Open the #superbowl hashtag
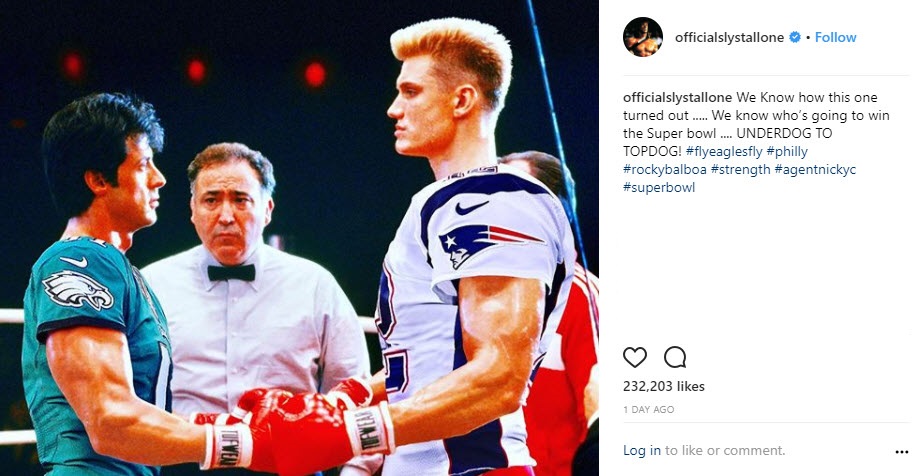Screen dimensions: 914x476 tap(659, 188)
